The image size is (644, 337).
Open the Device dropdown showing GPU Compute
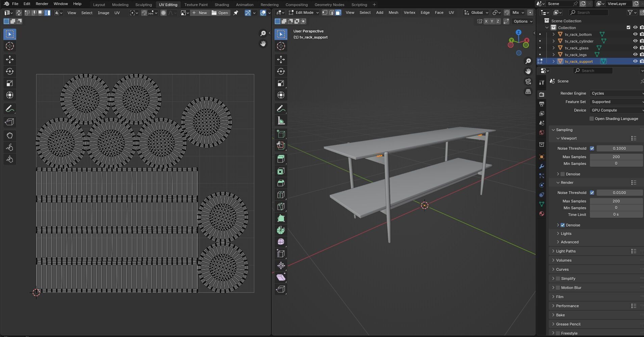click(617, 110)
